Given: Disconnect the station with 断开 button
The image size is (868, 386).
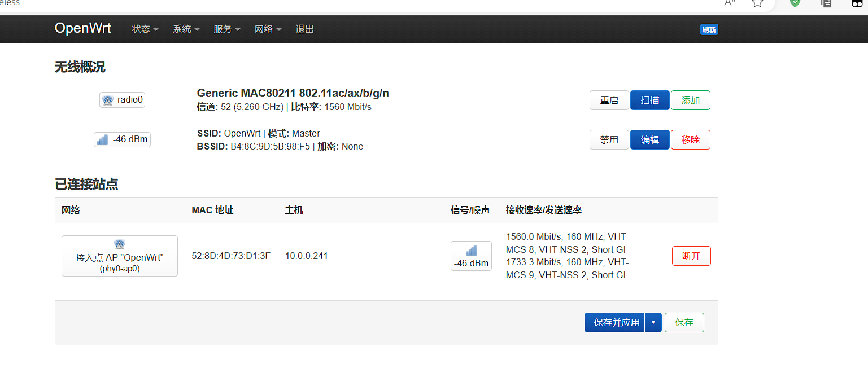Looking at the screenshot, I should click(691, 256).
